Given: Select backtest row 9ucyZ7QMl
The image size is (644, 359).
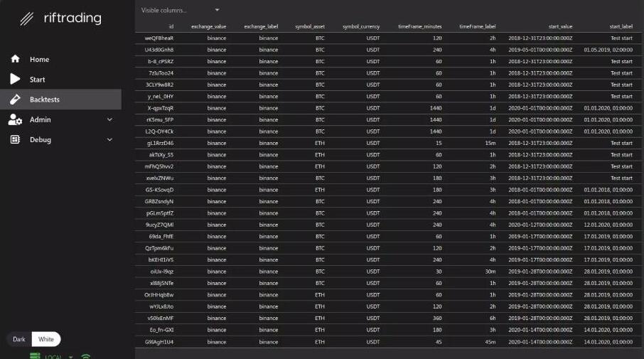Looking at the screenshot, I should click(388, 225).
